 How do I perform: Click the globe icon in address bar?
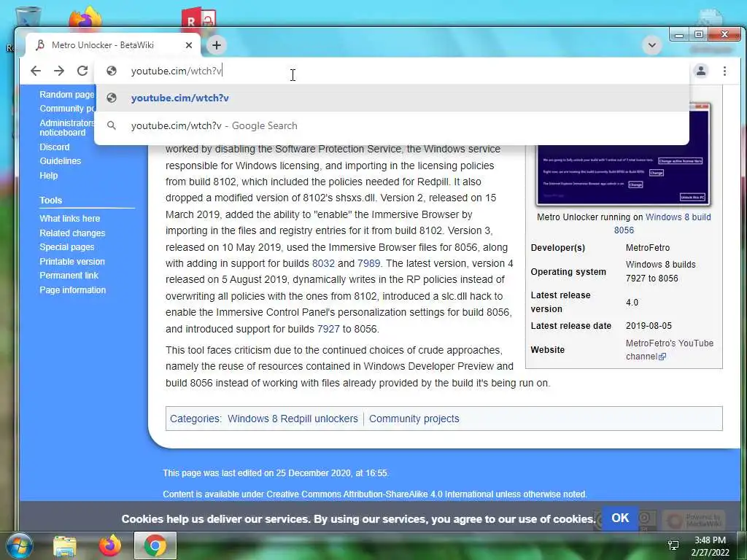(x=112, y=71)
